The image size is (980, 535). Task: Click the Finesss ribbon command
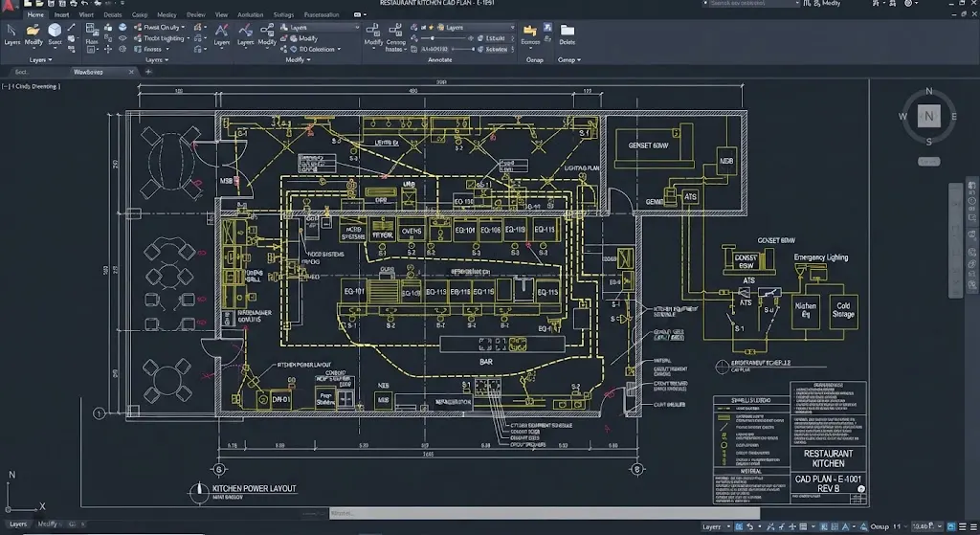(x=152, y=50)
